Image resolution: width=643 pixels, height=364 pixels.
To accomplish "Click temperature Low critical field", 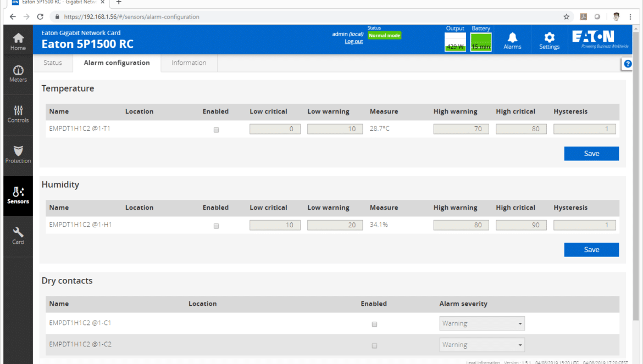I will point(275,129).
